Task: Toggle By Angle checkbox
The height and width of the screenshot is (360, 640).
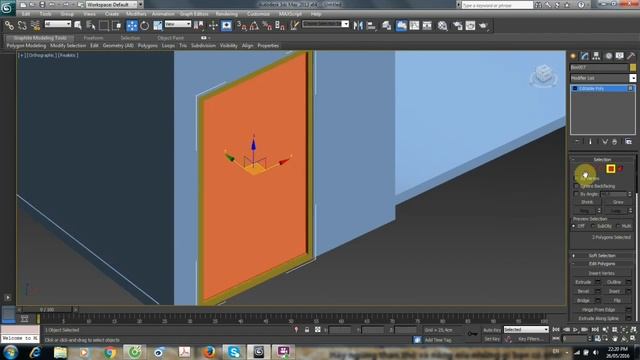Action: click(x=576, y=194)
